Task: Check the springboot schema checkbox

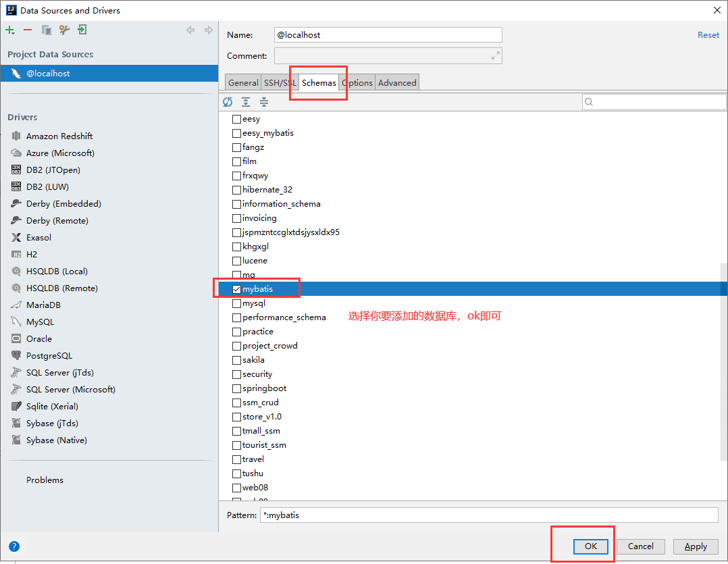Action: pyautogui.click(x=237, y=388)
